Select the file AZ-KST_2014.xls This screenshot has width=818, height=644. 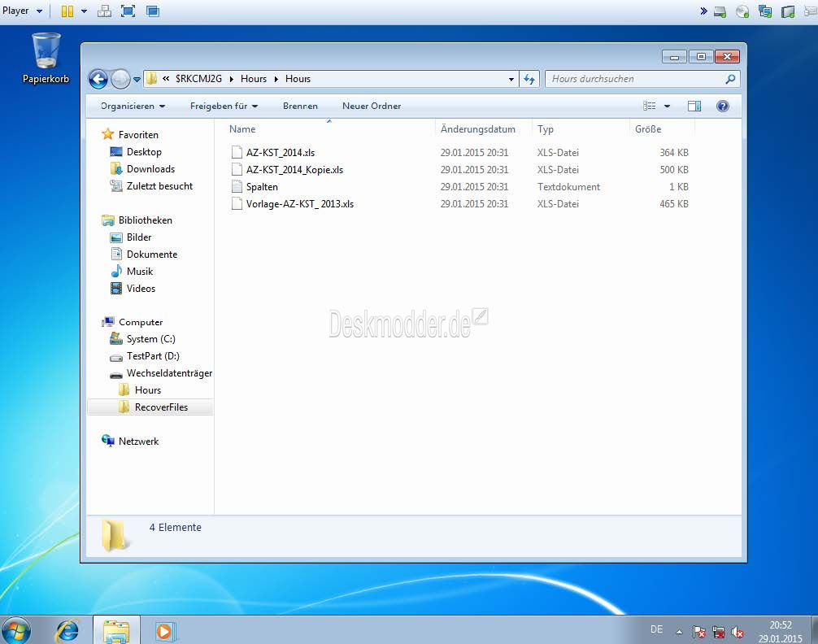(x=281, y=152)
